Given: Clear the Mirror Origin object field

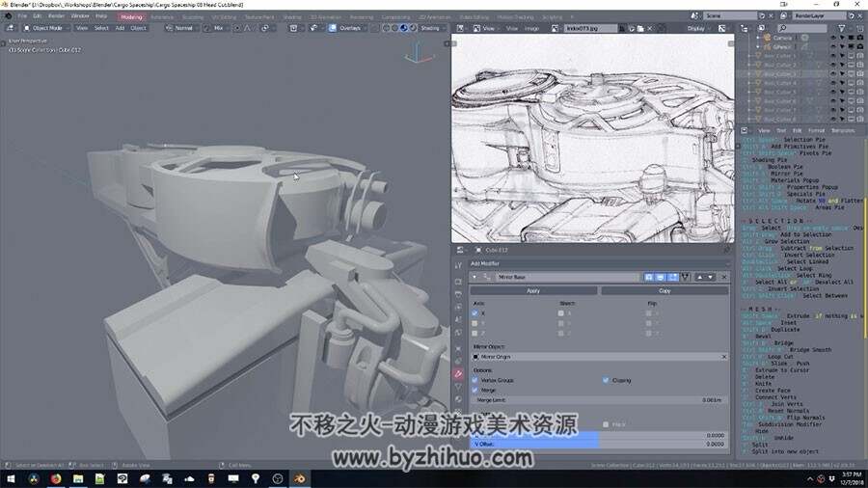Looking at the screenshot, I should point(723,358).
